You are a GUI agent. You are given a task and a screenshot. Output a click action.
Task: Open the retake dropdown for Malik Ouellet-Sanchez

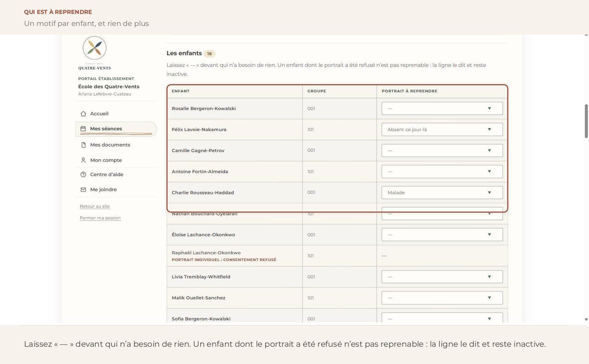pos(442,298)
